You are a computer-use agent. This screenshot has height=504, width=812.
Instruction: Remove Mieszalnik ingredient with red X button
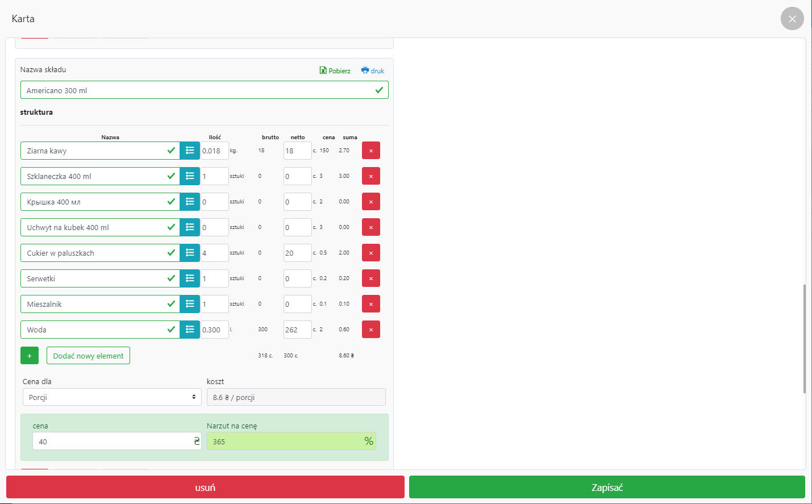point(371,304)
